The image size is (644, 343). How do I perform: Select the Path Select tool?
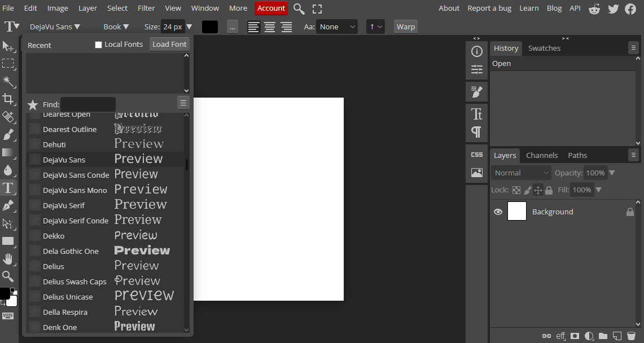[8, 223]
